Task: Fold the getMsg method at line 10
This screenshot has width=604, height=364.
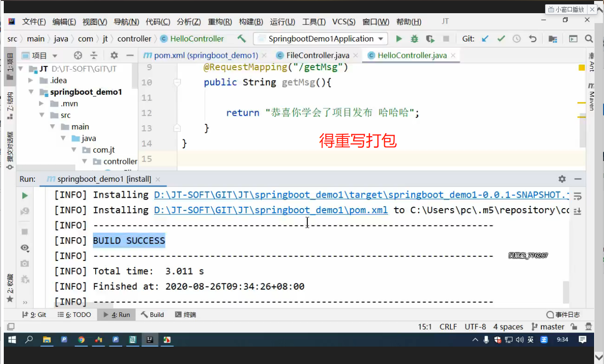Action: 177,82
